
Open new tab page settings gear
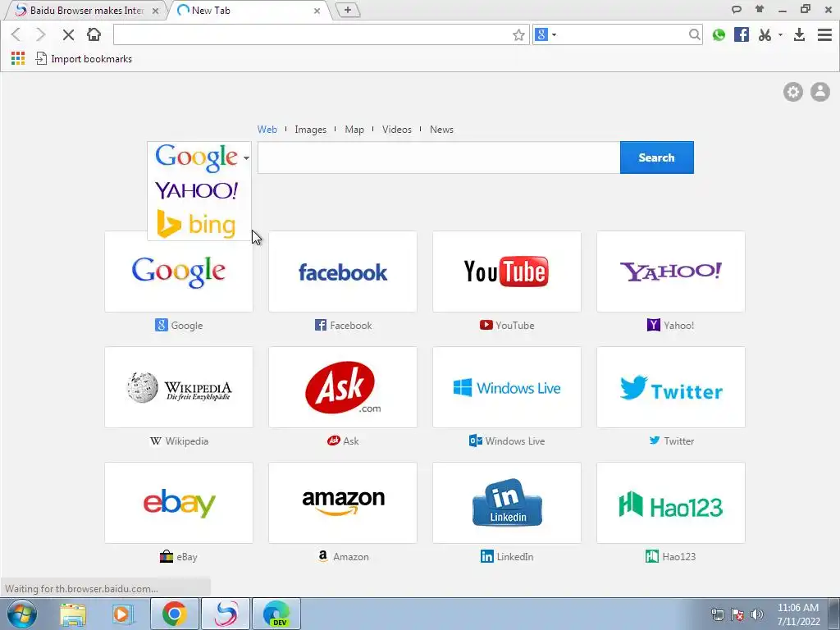click(x=793, y=92)
